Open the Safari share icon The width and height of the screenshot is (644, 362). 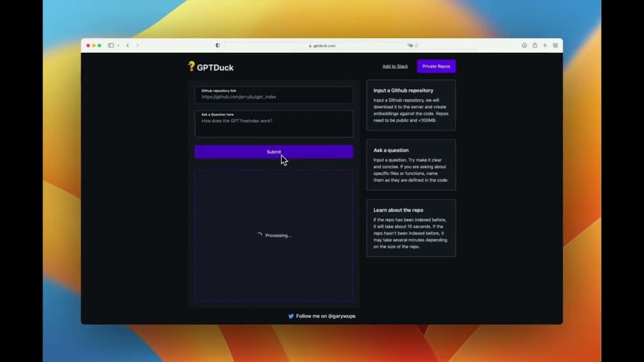pos(535,45)
